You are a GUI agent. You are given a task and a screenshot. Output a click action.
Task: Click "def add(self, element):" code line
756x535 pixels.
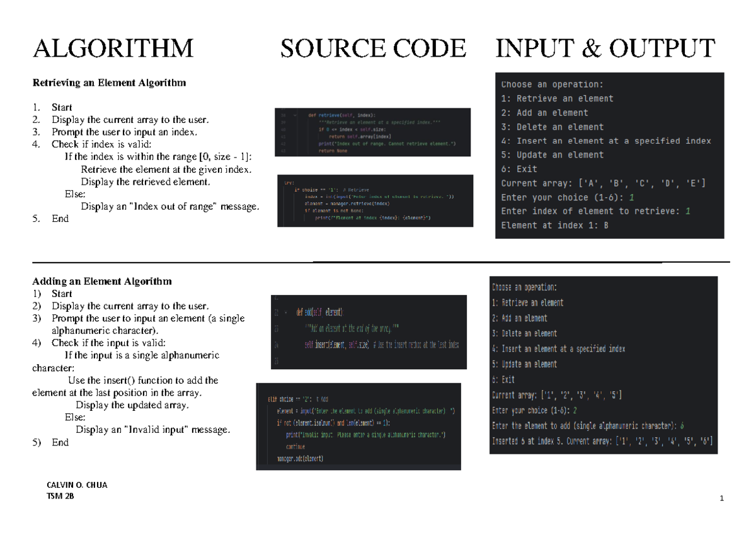pos(320,313)
